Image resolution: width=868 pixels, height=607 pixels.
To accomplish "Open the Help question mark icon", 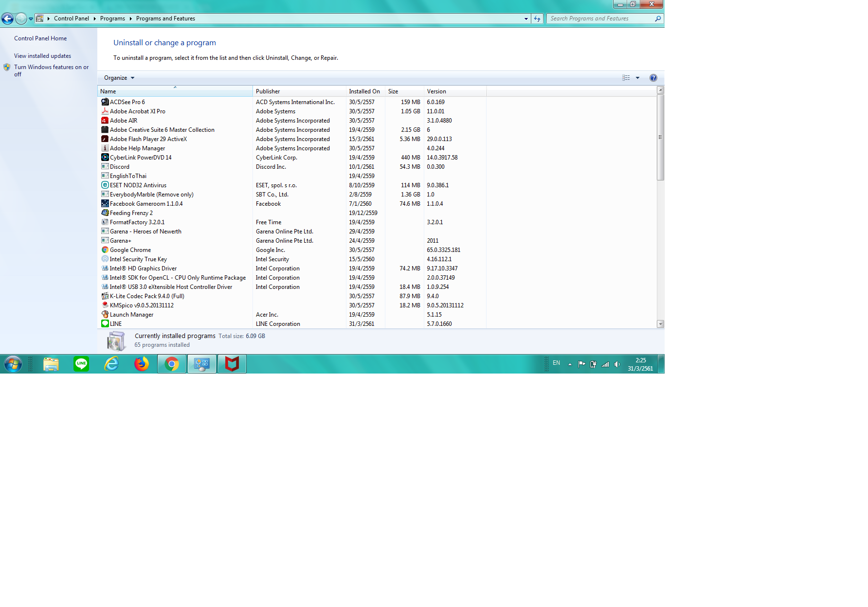I will [x=653, y=78].
